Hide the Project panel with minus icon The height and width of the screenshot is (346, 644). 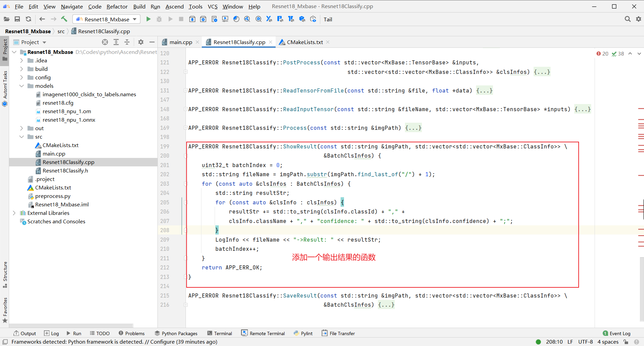click(152, 42)
